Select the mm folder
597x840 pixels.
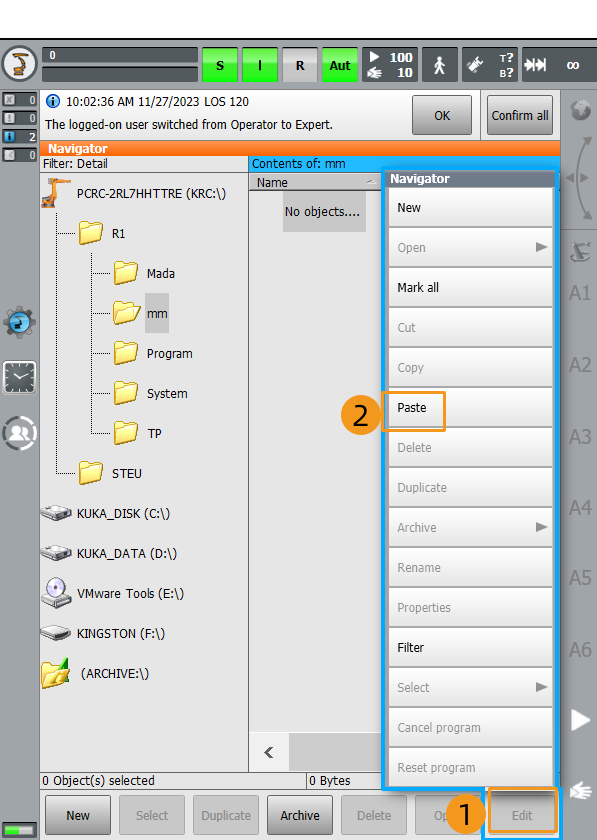tap(141, 313)
